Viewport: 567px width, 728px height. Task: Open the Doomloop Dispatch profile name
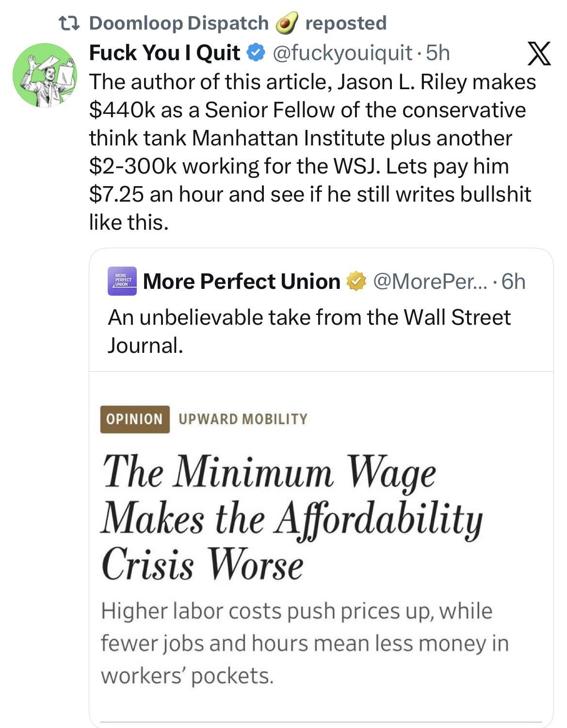pos(178,23)
